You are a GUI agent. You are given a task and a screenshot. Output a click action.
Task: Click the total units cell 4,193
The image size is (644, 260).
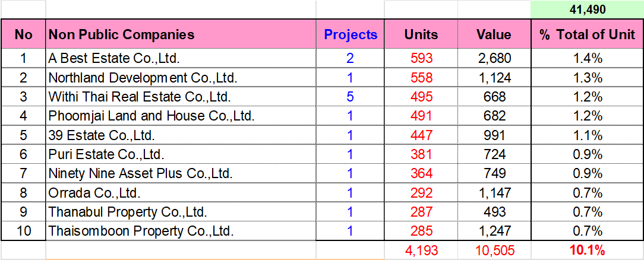click(421, 251)
